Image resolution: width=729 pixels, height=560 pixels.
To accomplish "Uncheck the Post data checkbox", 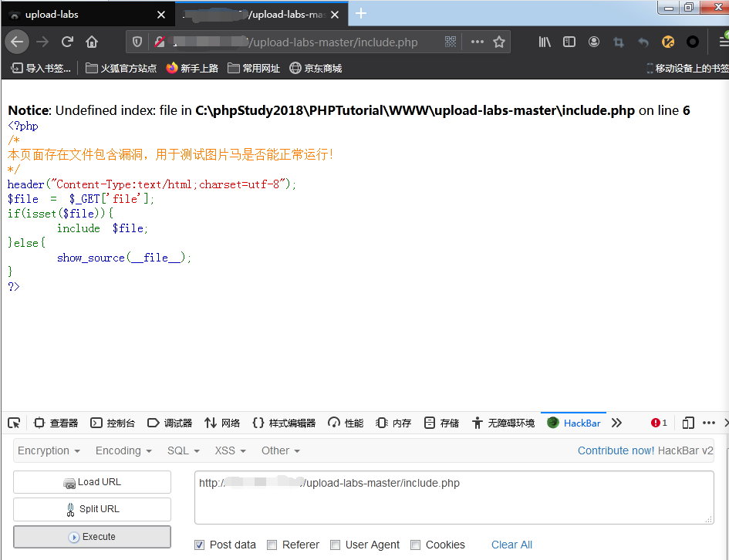I will point(199,545).
